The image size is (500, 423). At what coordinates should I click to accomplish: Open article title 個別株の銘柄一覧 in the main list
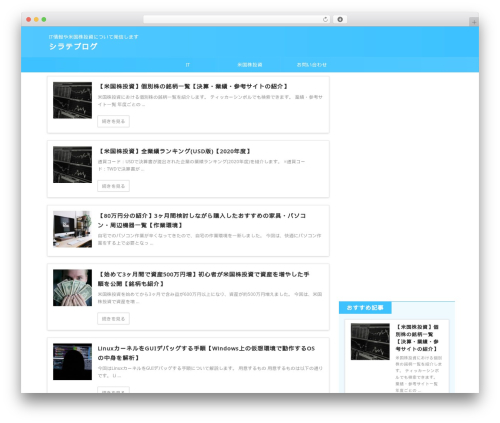tap(193, 86)
